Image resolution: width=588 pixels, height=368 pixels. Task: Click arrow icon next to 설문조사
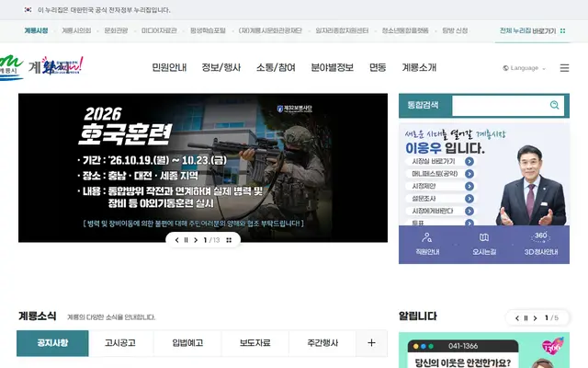click(x=469, y=199)
